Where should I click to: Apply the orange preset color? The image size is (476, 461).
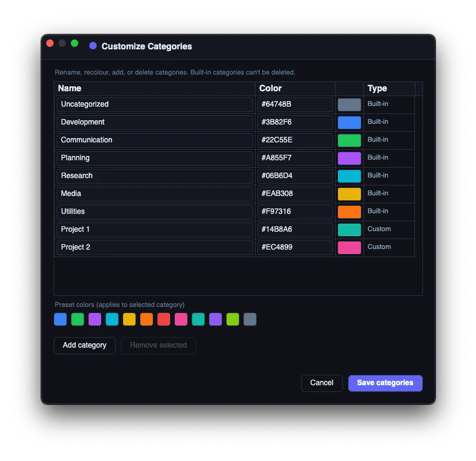(147, 319)
